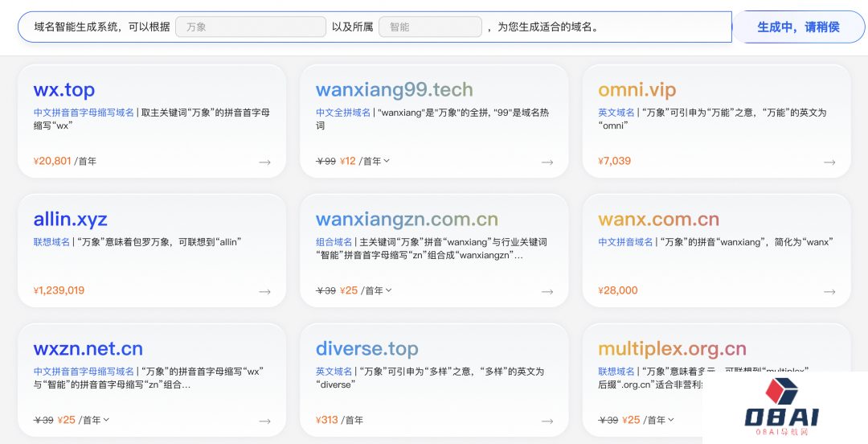Click the ¥1,239,019 price on allin.xyz
The image size is (868, 444).
59,290
